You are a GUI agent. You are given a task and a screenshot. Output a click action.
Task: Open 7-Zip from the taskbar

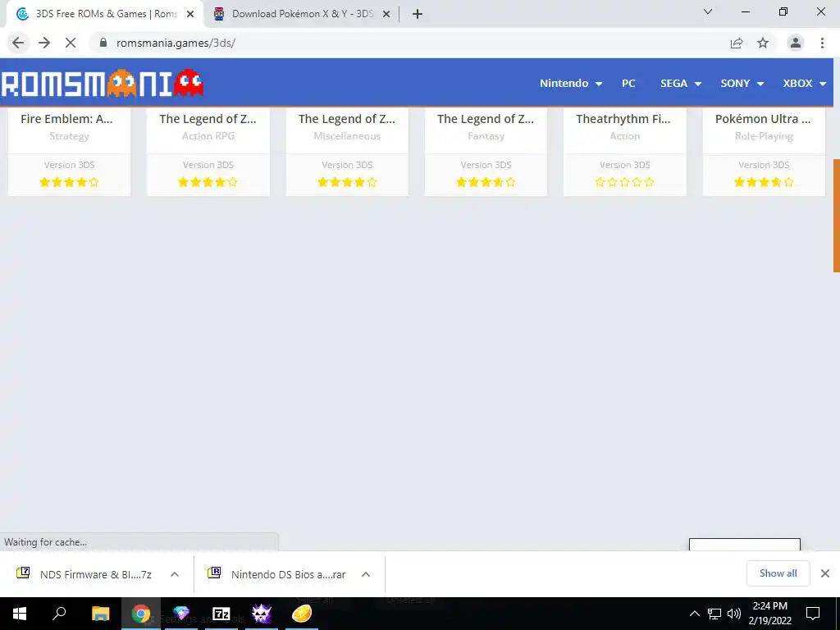[x=221, y=614]
